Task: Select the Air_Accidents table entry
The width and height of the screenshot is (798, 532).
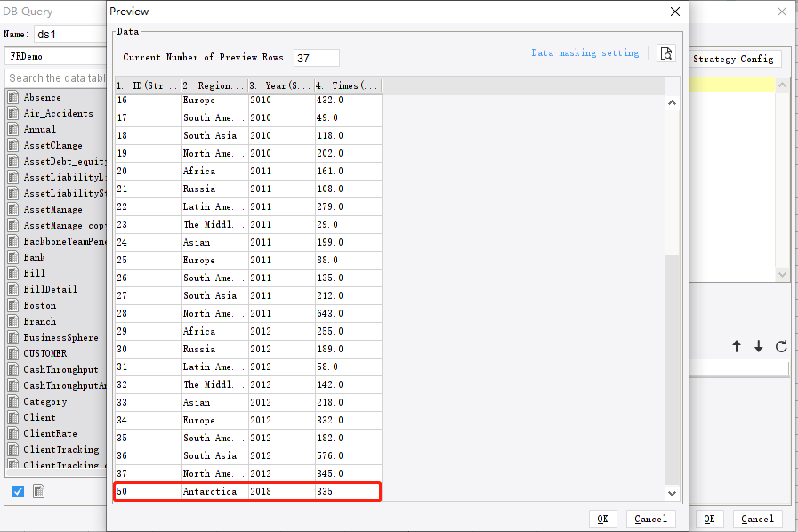Action: [54, 113]
